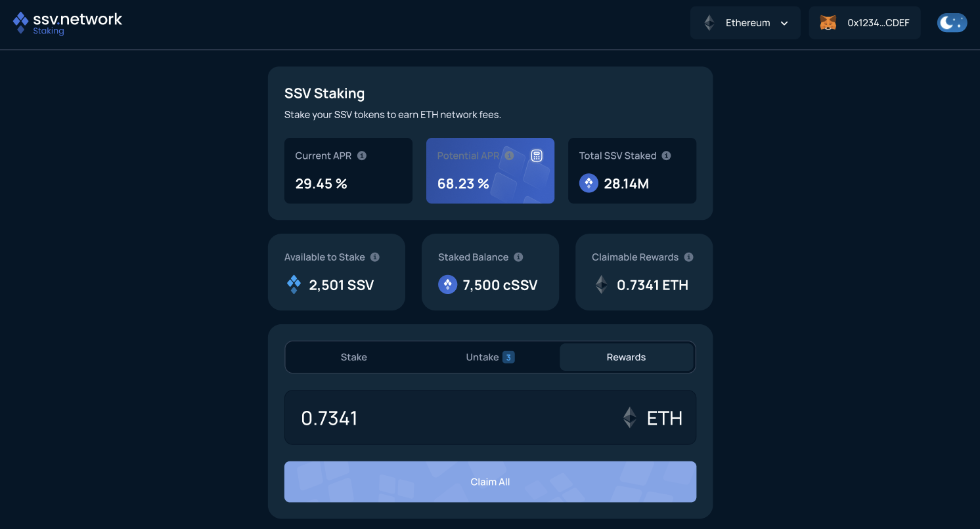This screenshot has height=529, width=980.
Task: Open the Potential APR calculator icon
Action: point(537,156)
